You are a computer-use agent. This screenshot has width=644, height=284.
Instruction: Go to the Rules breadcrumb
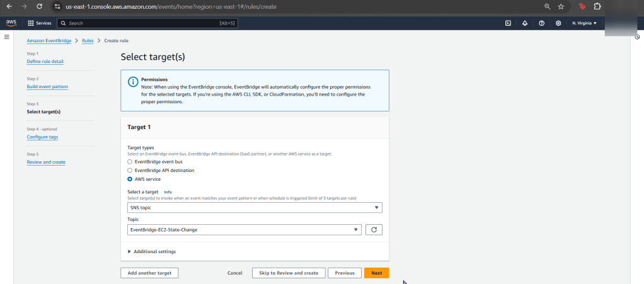[x=88, y=40]
